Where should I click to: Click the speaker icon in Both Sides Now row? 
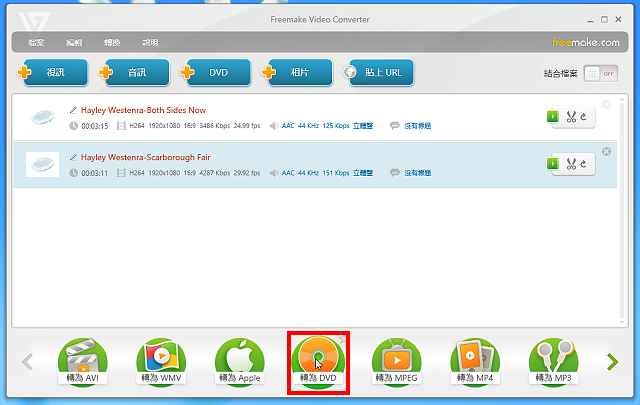tap(274, 126)
